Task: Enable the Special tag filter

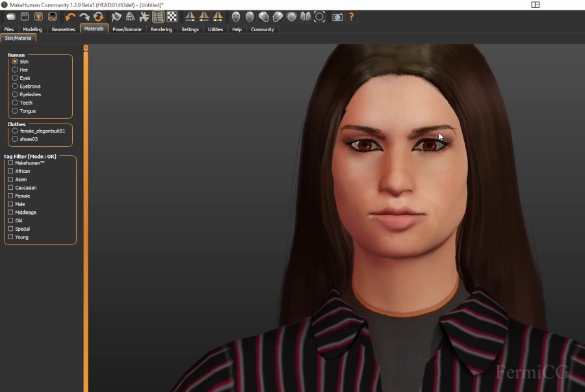Action: tap(10, 228)
